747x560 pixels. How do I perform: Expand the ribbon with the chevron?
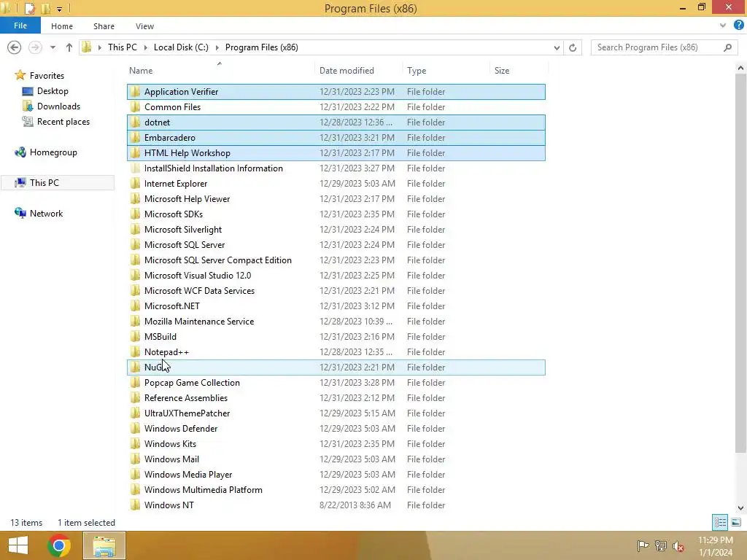pos(723,26)
